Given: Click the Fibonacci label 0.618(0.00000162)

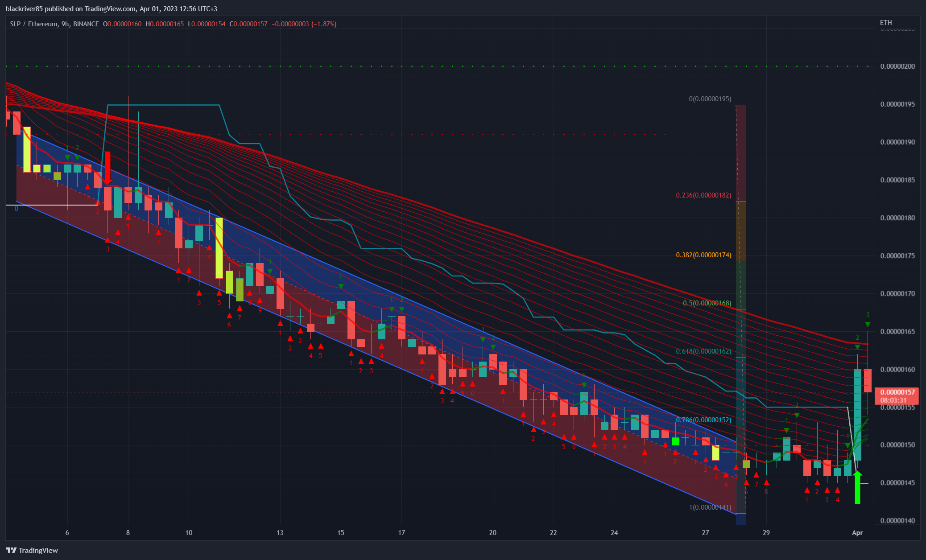Looking at the screenshot, I should pos(703,351).
